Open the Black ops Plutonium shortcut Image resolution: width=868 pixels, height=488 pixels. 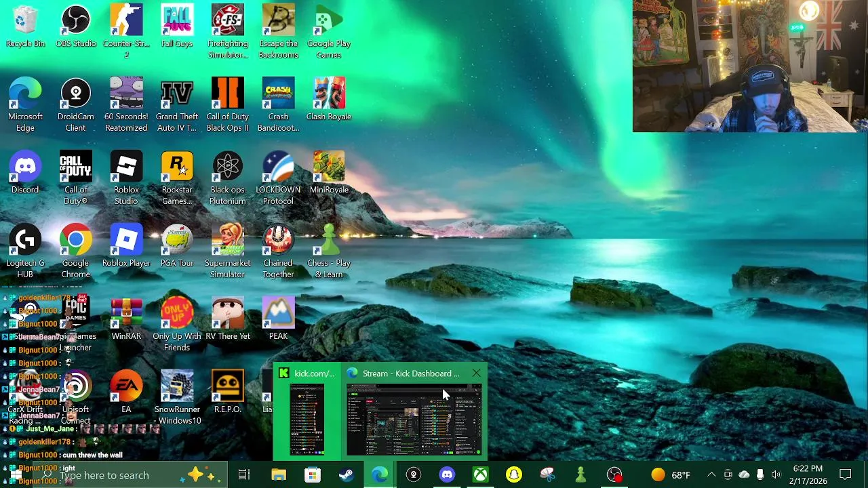(x=228, y=178)
